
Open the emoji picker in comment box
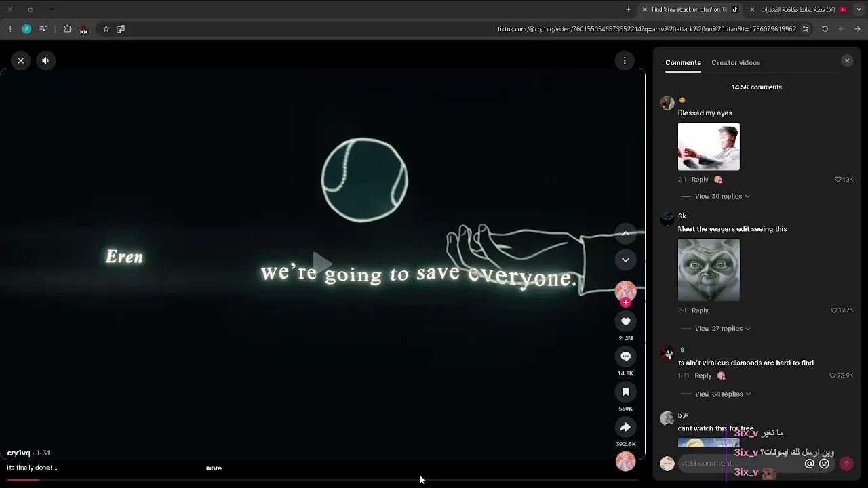coord(824,464)
